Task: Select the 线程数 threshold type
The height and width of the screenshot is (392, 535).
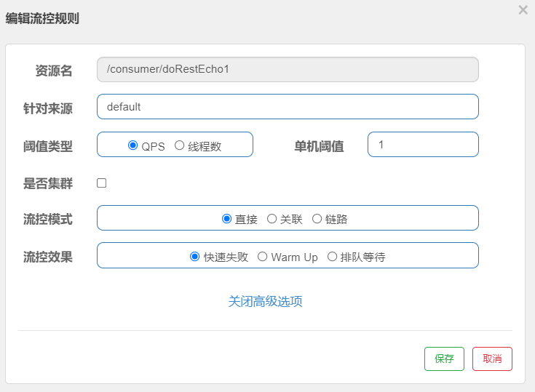Action: click(180, 145)
